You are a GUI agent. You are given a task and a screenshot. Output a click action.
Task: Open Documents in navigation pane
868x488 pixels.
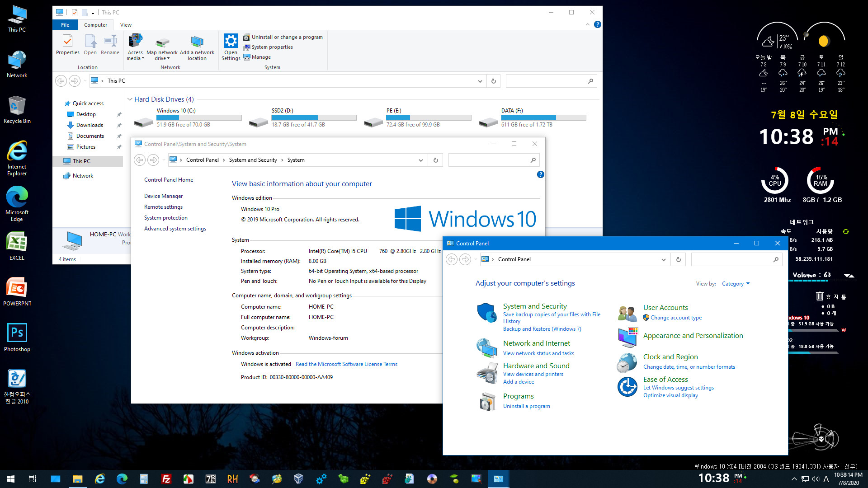90,136
